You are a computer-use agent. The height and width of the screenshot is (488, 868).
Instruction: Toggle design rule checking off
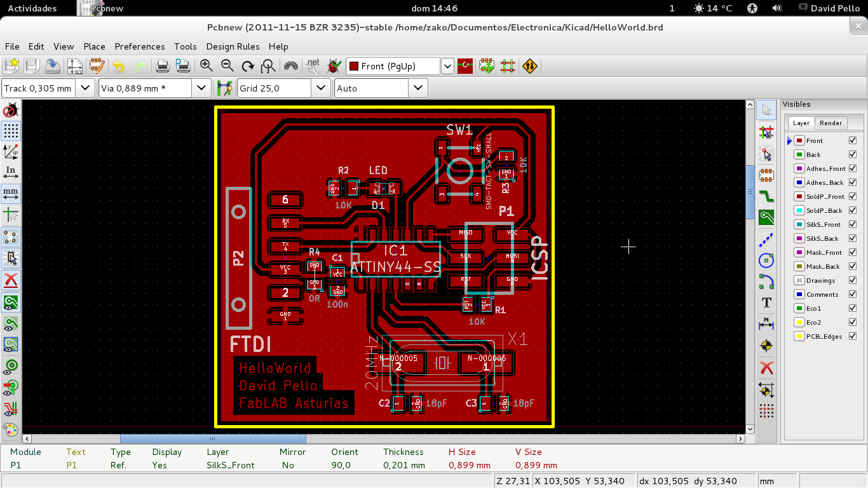click(x=11, y=111)
